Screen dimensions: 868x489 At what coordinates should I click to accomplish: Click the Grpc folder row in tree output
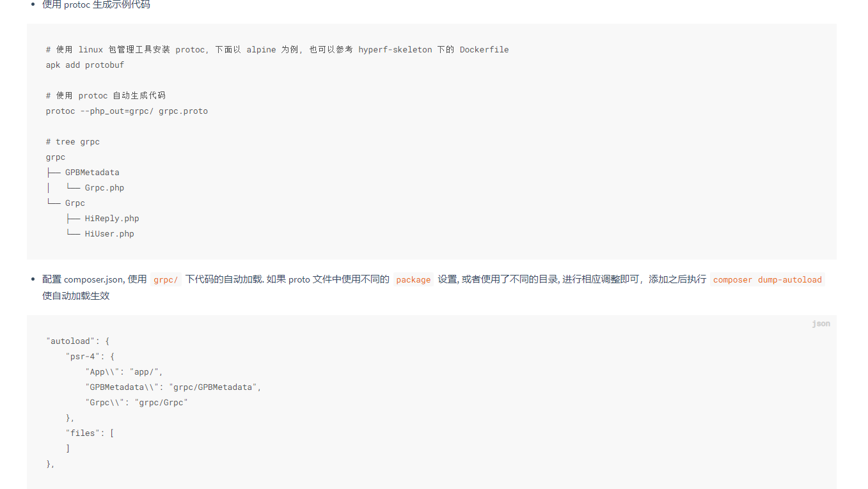(x=65, y=203)
